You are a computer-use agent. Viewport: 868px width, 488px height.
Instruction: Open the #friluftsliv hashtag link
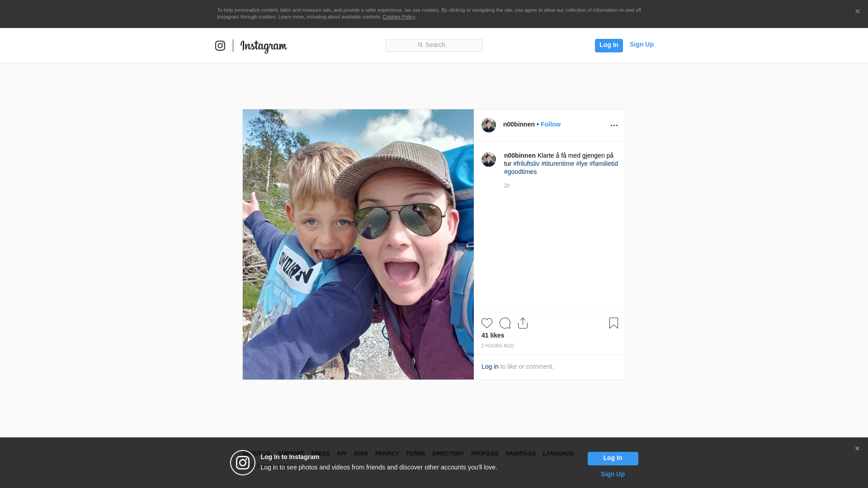pyautogui.click(x=526, y=164)
